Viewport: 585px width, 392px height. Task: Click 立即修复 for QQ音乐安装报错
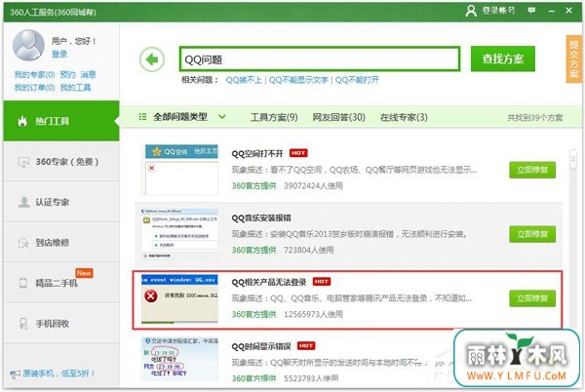coord(532,234)
